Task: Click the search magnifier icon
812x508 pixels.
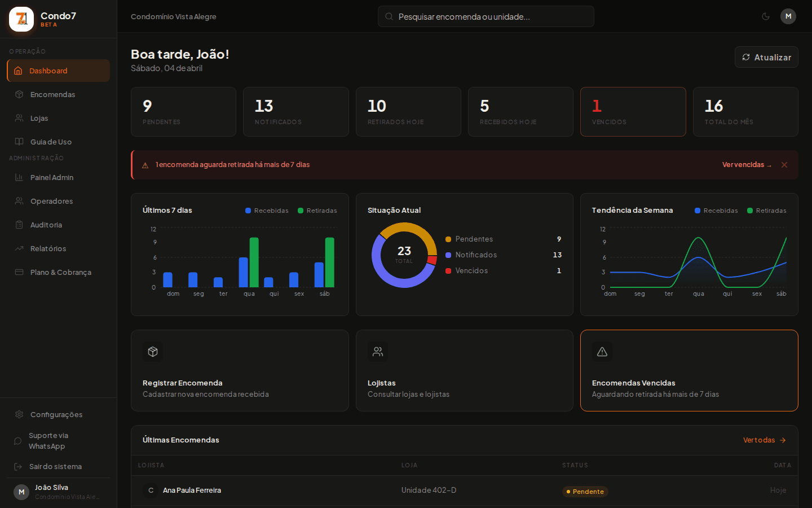Action: (389, 16)
